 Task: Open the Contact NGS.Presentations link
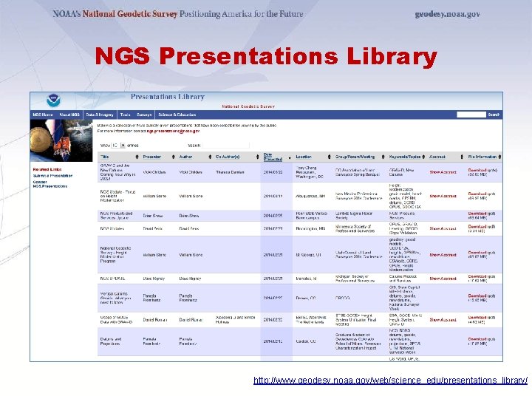pyautogui.click(x=50, y=184)
